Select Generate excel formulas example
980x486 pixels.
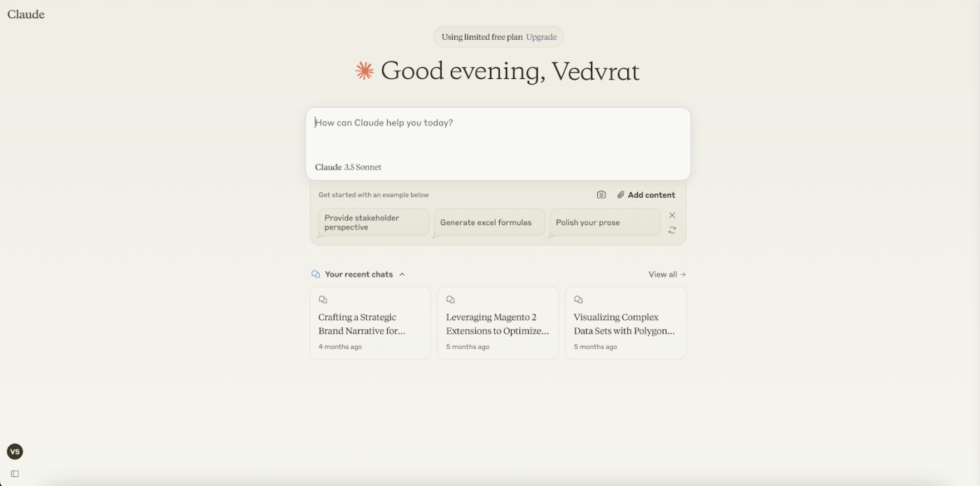[489, 222]
